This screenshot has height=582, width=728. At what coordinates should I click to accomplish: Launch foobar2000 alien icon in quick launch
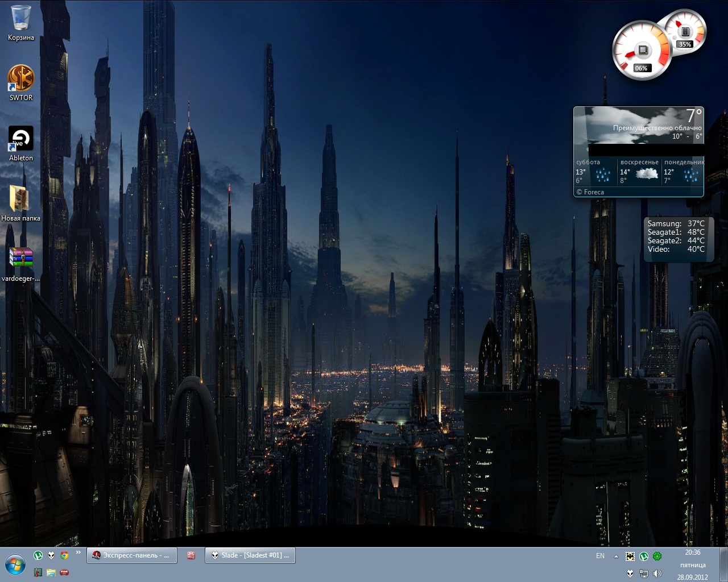[x=51, y=555]
